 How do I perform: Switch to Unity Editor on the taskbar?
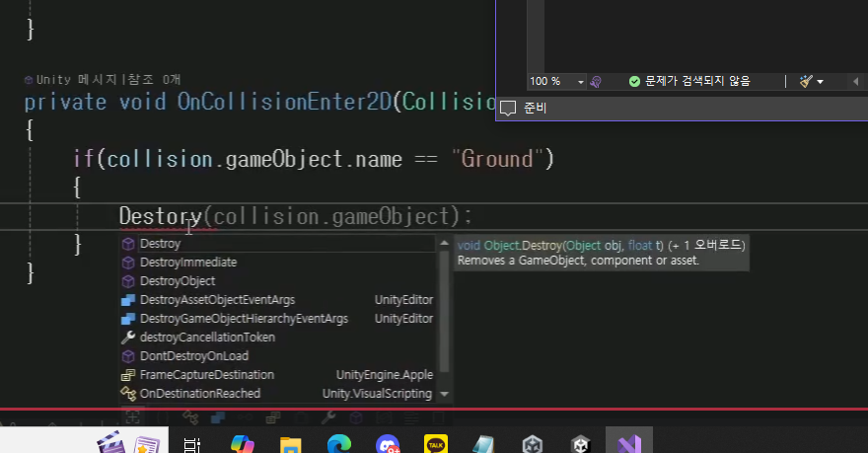tap(581, 444)
